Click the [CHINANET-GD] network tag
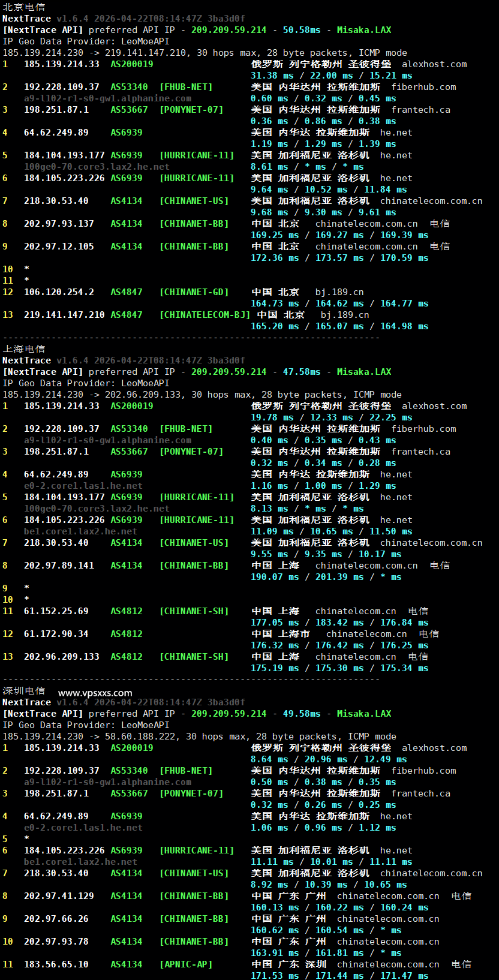499x980 pixels. 194,291
